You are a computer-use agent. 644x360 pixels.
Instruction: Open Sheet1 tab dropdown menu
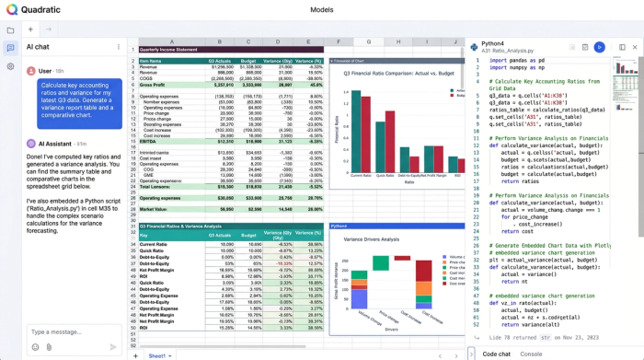click(169, 356)
